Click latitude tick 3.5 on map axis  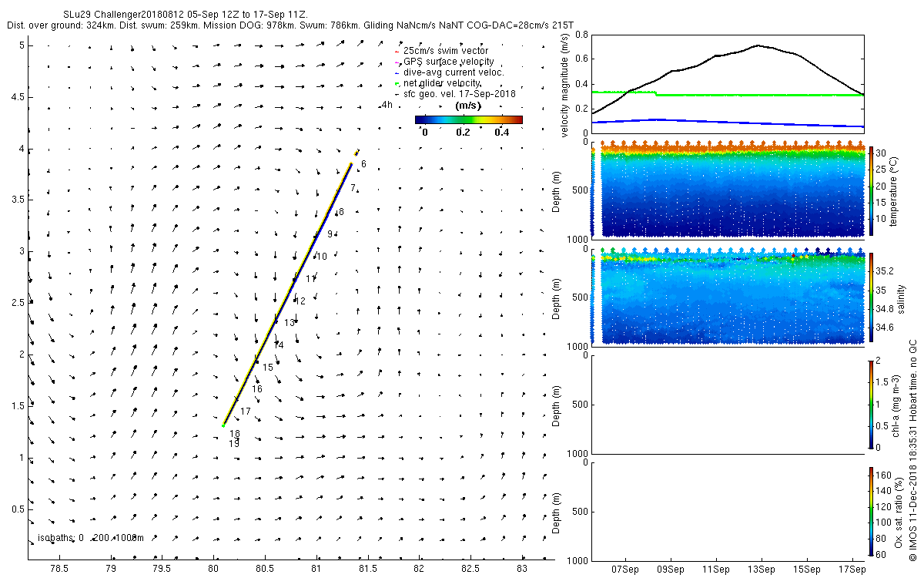18,200
